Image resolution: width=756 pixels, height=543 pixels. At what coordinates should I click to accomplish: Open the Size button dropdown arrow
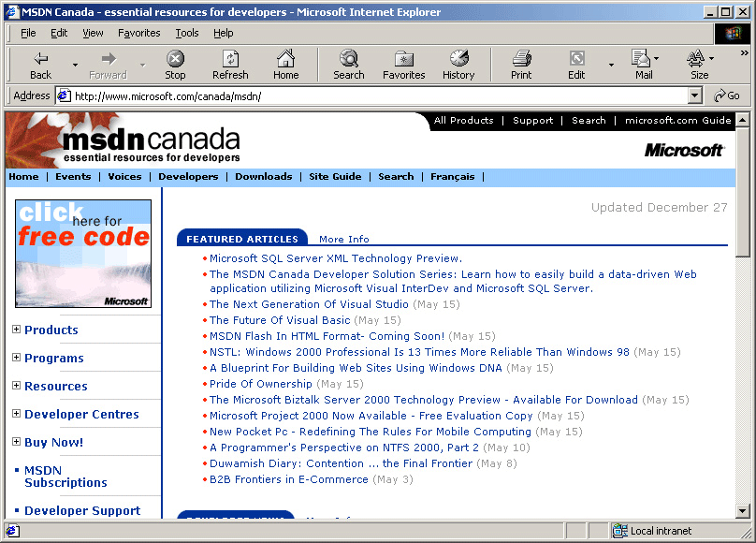tap(712, 59)
